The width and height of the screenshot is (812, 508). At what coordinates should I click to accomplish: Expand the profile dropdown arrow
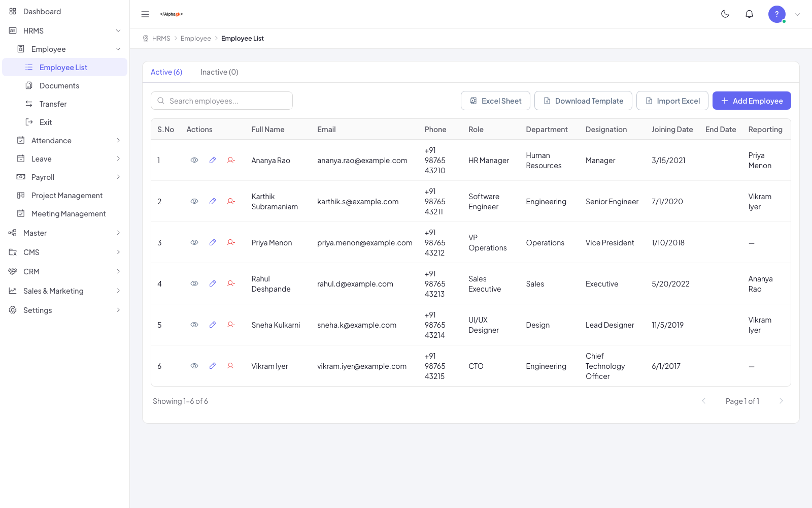point(797,14)
